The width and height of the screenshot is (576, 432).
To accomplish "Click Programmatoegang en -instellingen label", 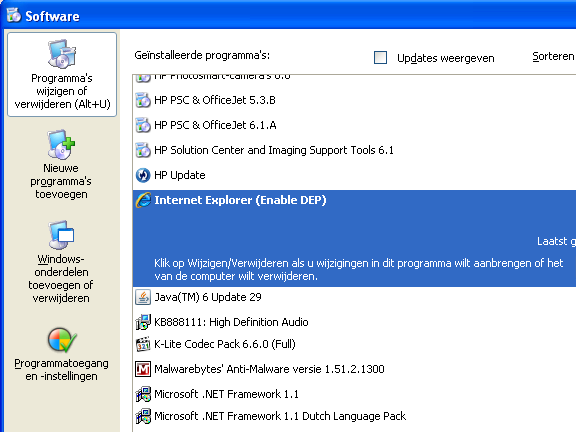I will coord(61,370).
